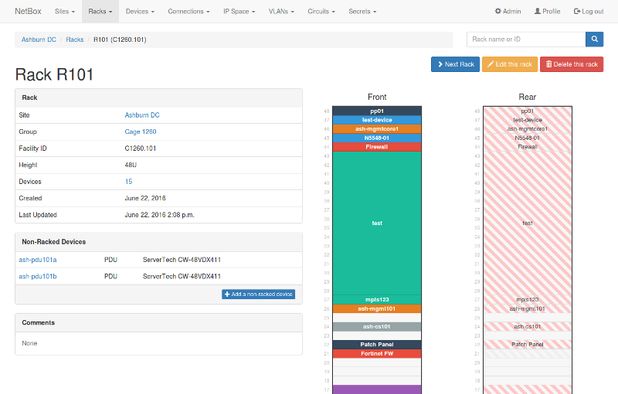Image resolution: width=618 pixels, height=394 pixels.
Task: Open the Sites dropdown menu
Action: (65, 11)
